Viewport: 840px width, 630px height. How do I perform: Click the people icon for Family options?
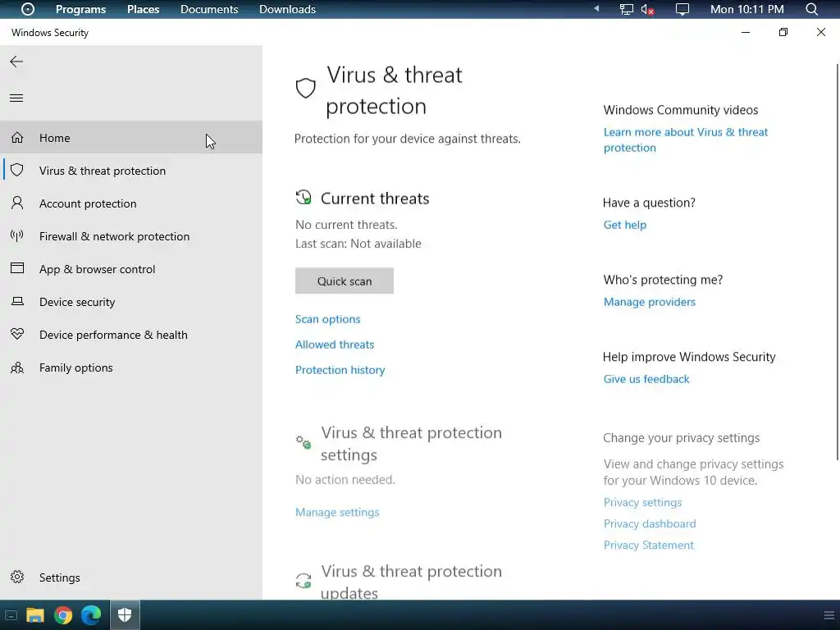tap(17, 367)
